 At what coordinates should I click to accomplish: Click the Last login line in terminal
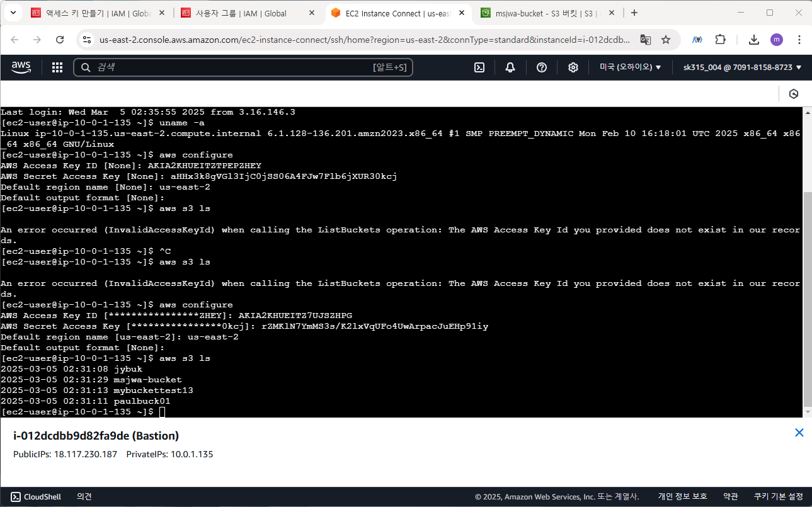point(148,112)
